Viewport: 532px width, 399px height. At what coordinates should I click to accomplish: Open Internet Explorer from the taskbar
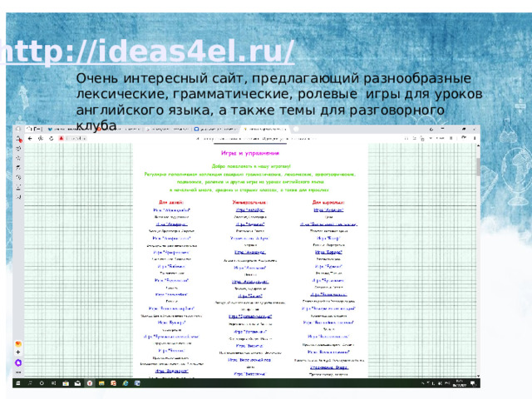126,383
